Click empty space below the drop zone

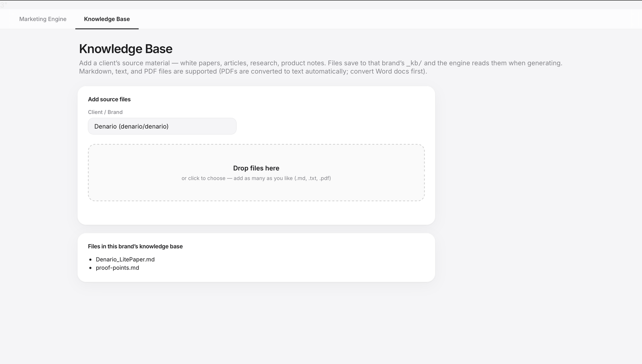click(x=256, y=212)
